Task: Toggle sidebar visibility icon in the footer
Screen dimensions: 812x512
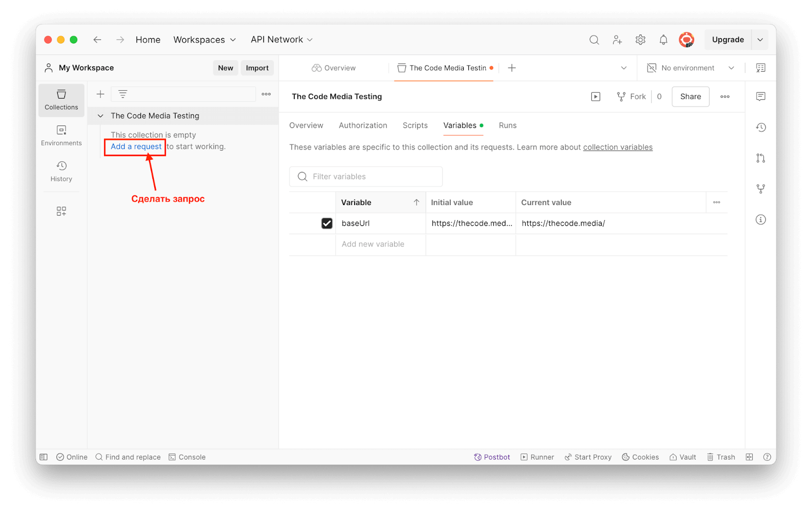Action: tap(44, 457)
